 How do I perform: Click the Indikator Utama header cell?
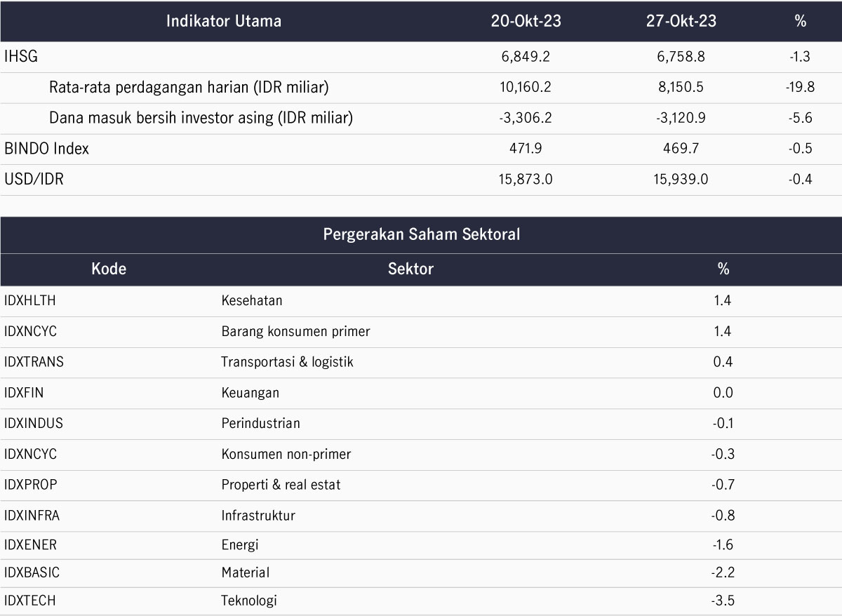[x=223, y=21]
